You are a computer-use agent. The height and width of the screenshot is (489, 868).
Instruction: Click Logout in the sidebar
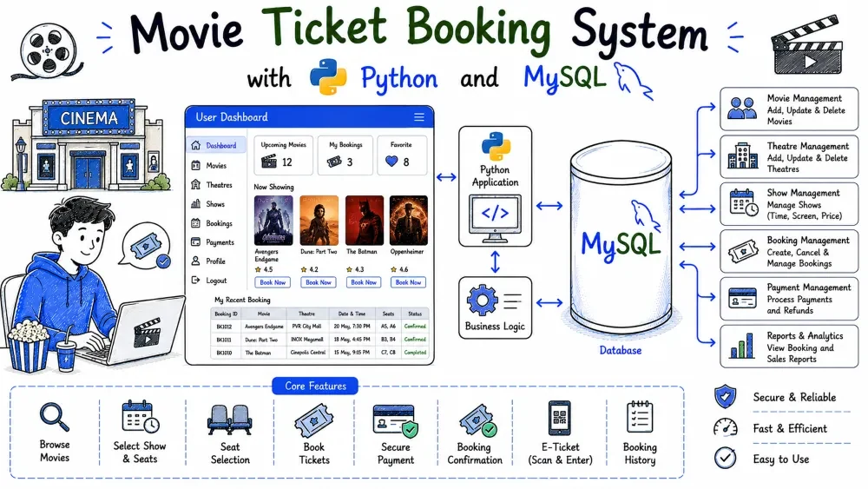click(208, 281)
